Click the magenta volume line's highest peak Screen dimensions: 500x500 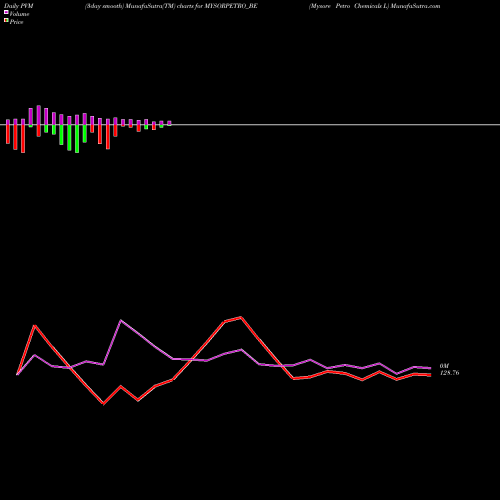click(x=121, y=320)
